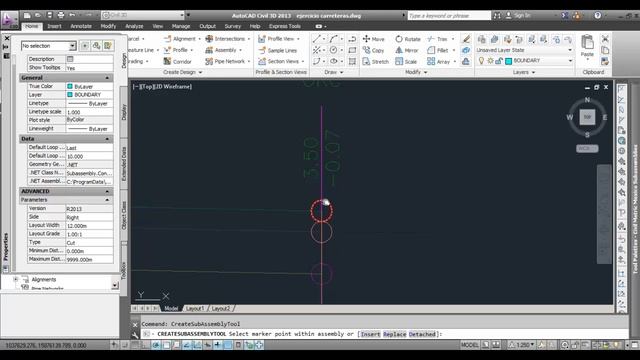The height and width of the screenshot is (360, 640).
Task: Open the Annotate ribbon tab
Action: [81, 26]
